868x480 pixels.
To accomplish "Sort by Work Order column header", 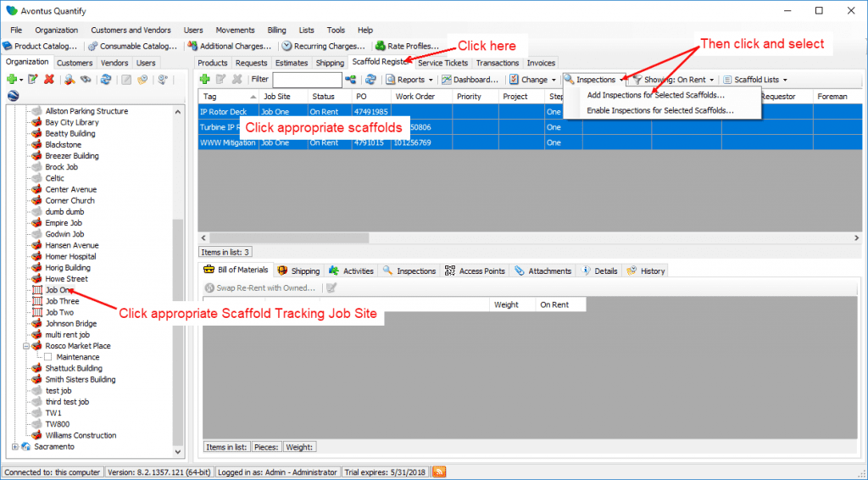I will [x=421, y=97].
